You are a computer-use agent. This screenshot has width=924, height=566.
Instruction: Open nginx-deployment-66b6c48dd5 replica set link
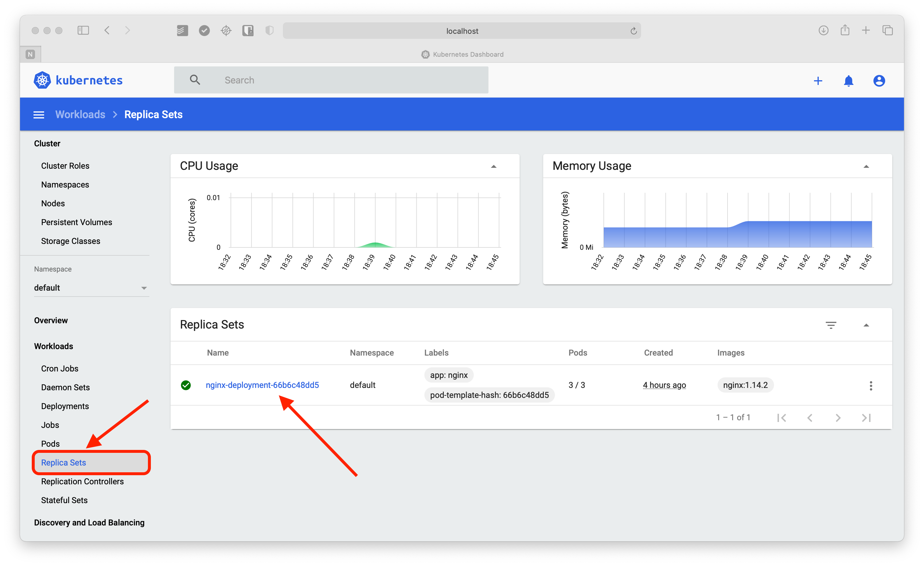pos(262,385)
